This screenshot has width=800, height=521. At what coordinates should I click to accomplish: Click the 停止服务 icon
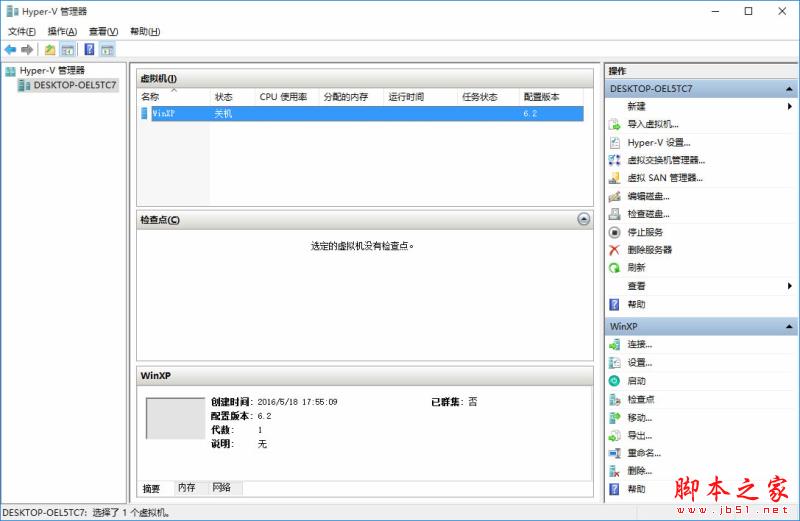(614, 232)
